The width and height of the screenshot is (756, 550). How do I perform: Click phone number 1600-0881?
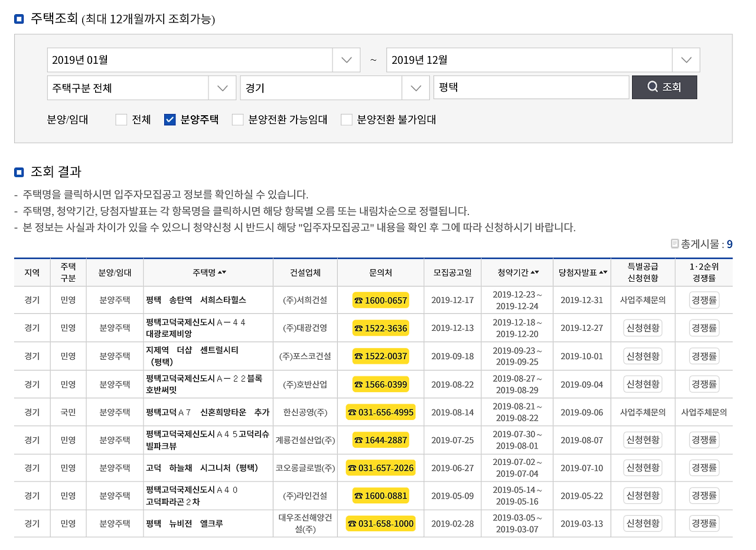(380, 496)
